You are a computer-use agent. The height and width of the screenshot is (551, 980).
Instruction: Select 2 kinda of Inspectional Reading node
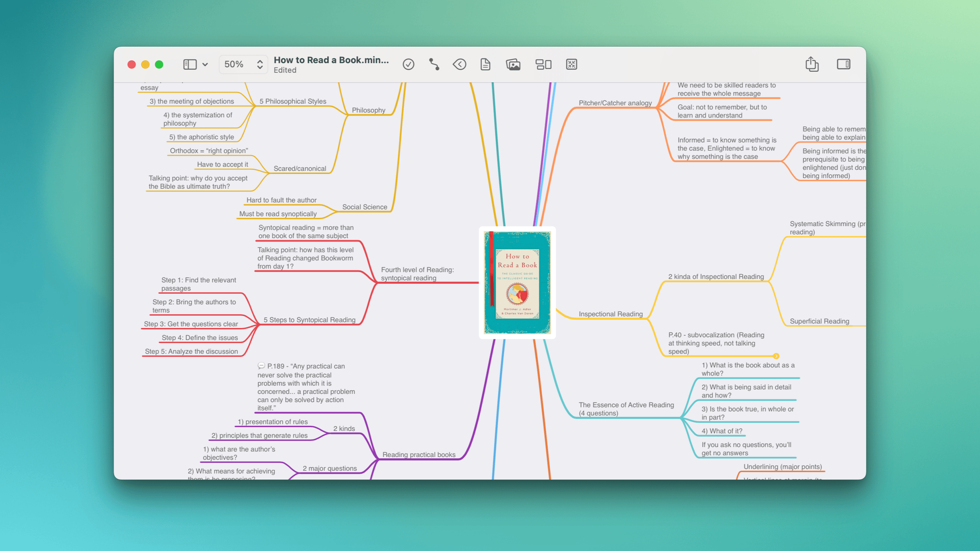[x=716, y=277]
